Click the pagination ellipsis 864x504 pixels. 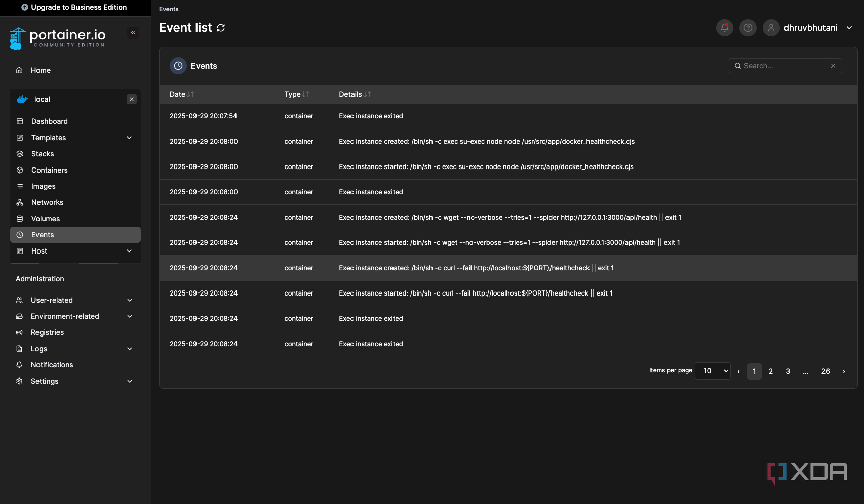click(806, 371)
